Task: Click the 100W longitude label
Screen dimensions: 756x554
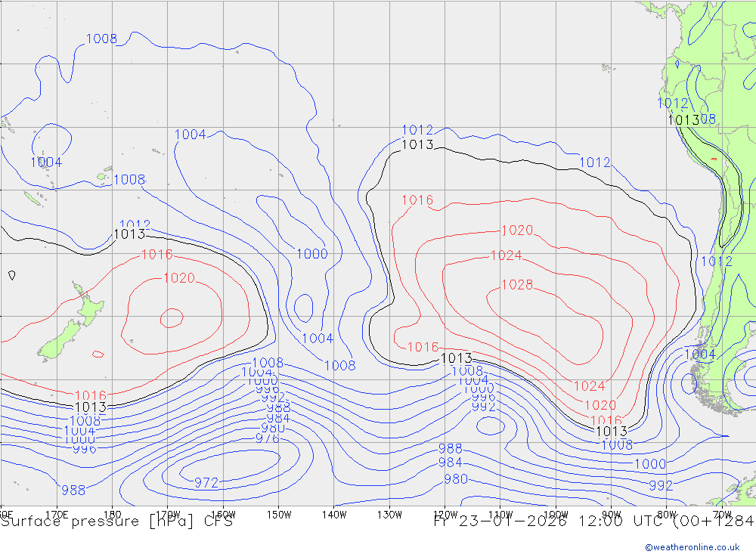Action: click(556, 515)
